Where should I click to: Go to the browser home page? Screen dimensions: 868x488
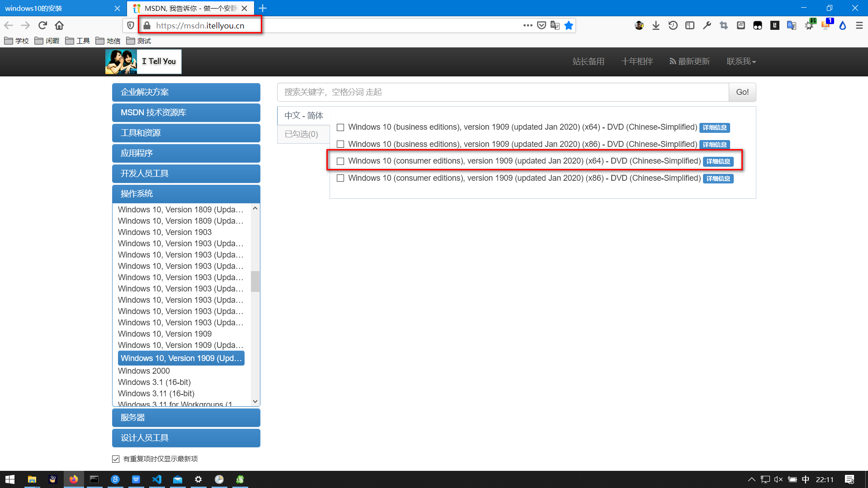(x=59, y=25)
